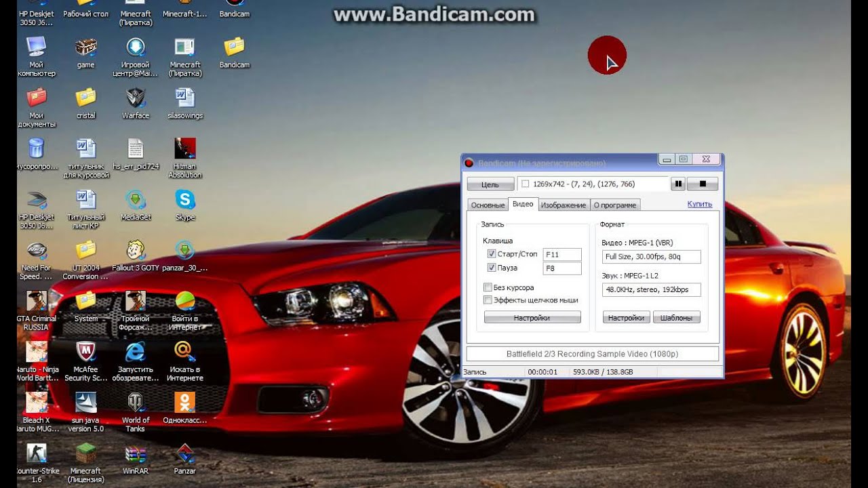Click the F8 pause hotkey field

[562, 268]
